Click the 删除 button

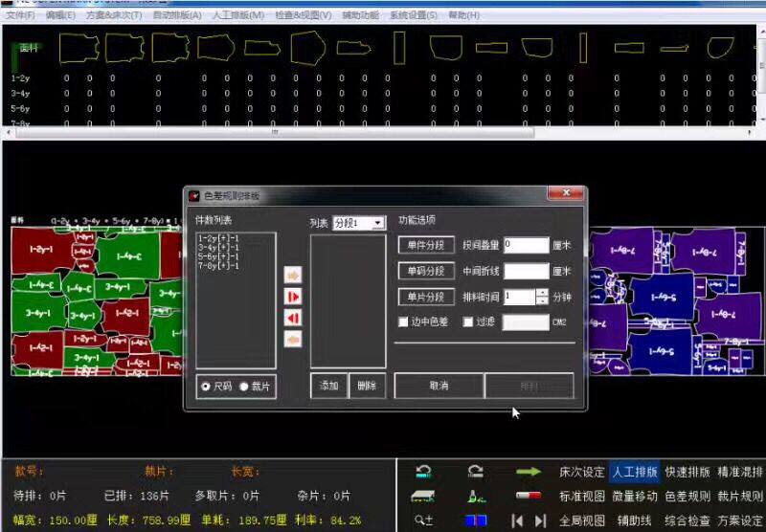pos(367,386)
